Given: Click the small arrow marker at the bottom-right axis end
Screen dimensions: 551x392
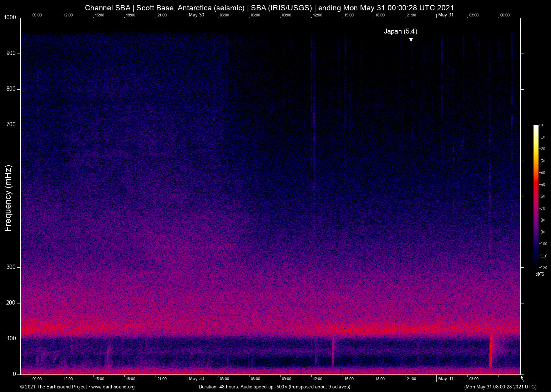Looking at the screenshot, I should coord(522,378).
